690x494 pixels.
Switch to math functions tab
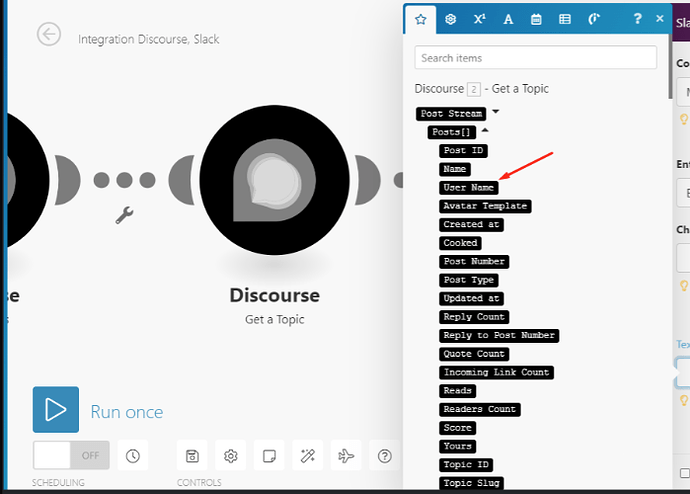click(x=479, y=19)
